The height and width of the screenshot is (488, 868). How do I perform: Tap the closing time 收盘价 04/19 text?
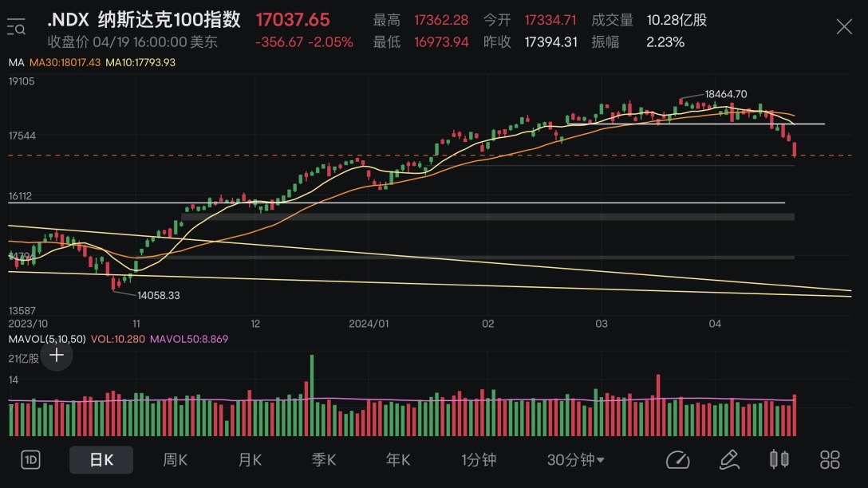(x=132, y=42)
